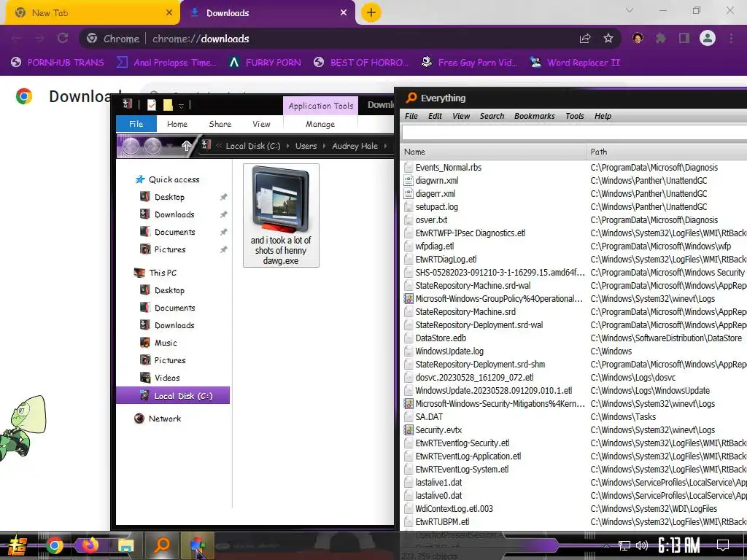Open the Chrome extensions puzzle icon
The width and height of the screenshot is (747, 560).
click(x=660, y=38)
